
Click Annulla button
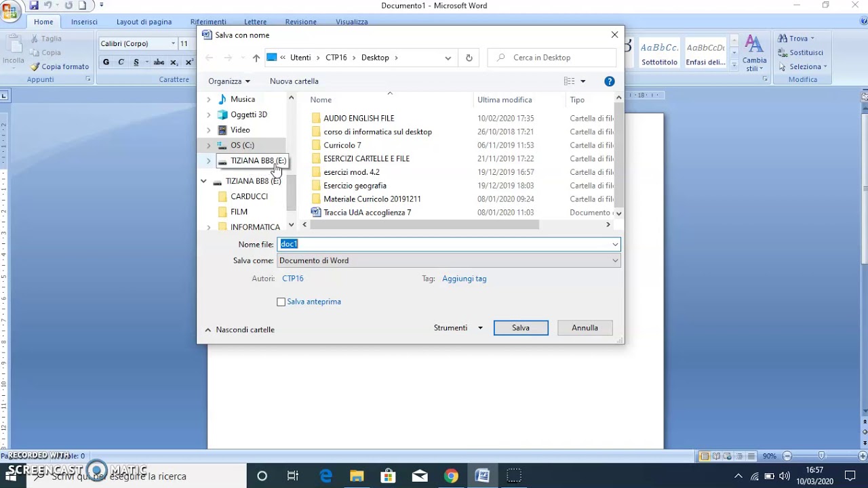585,328
